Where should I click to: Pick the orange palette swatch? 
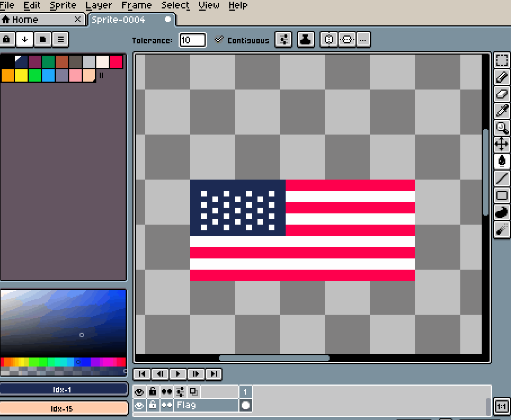[x=8, y=75]
